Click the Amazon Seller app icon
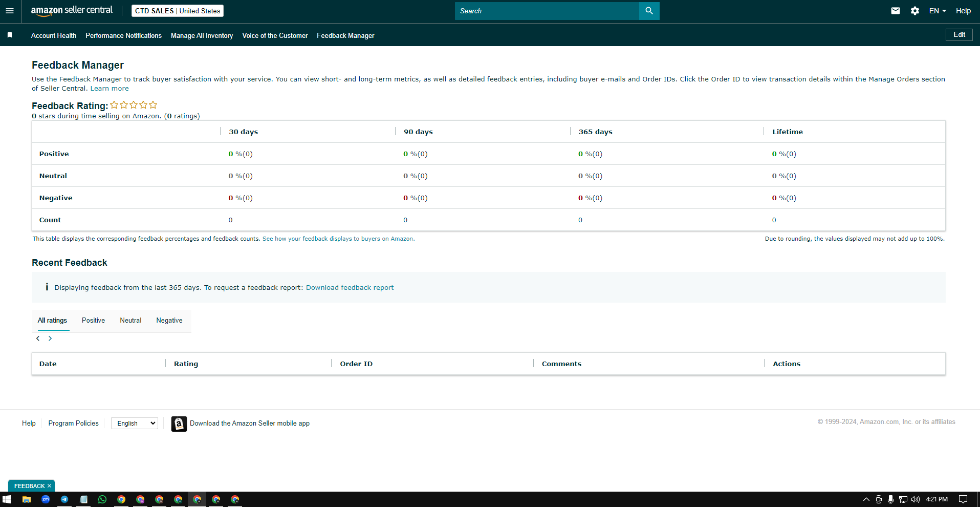This screenshot has width=980, height=507. 179,424
